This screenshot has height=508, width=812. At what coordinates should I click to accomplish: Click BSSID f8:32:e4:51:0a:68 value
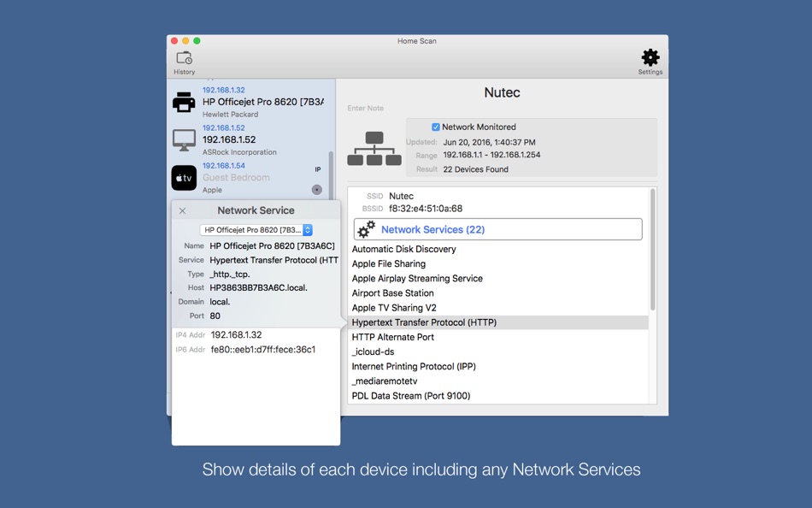tap(426, 209)
